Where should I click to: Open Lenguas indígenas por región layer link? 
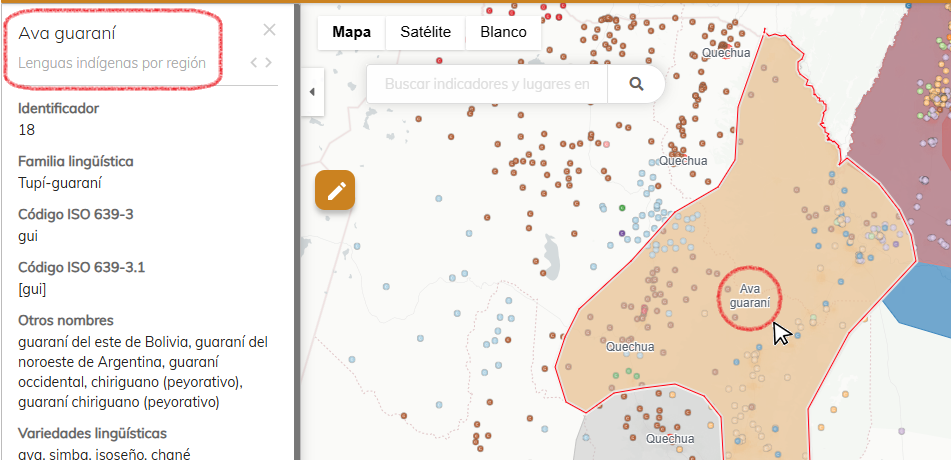[112, 63]
